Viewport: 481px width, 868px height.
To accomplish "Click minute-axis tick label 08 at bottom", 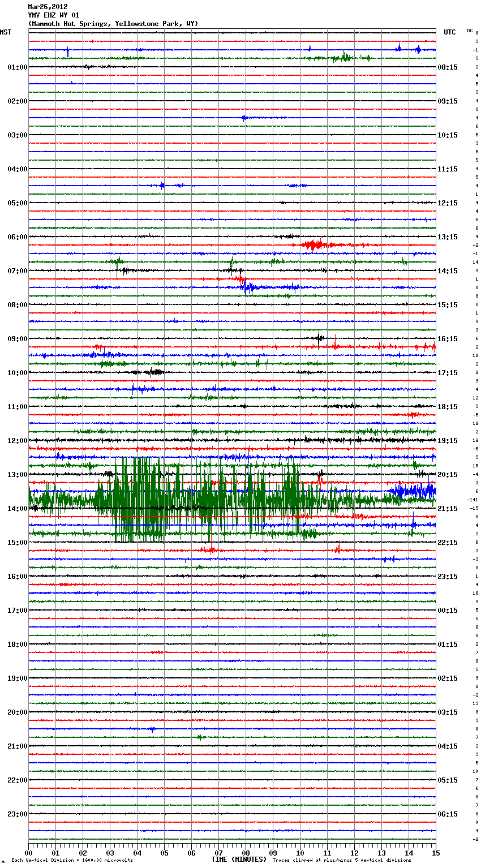I will pos(246,853).
